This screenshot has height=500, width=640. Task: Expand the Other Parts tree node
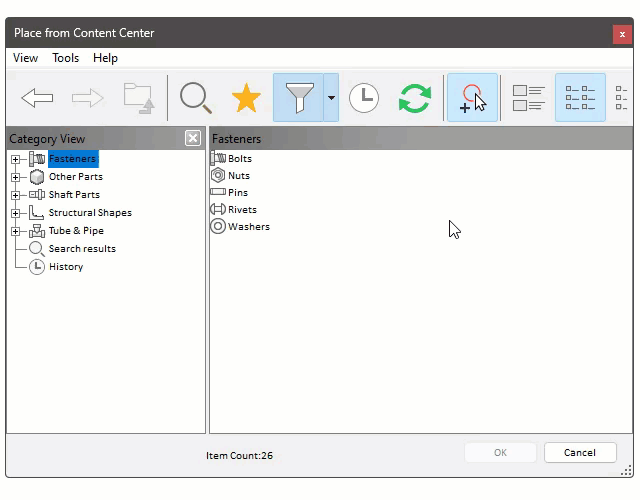click(x=16, y=177)
